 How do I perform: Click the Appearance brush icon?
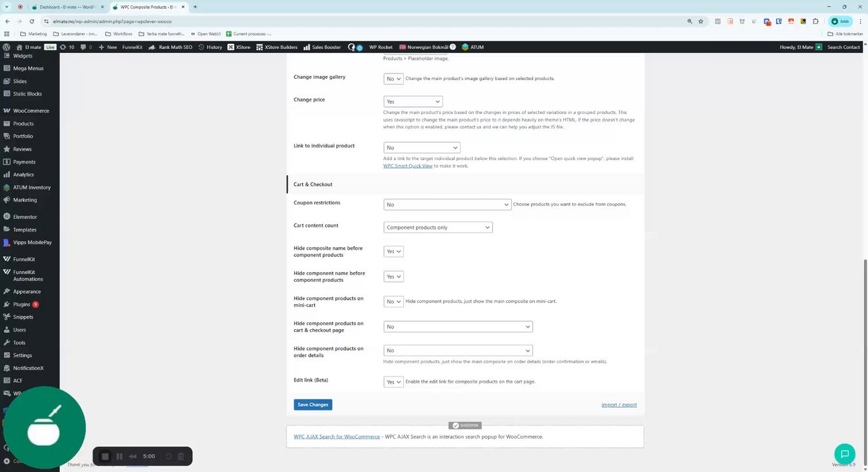pyautogui.click(x=7, y=292)
